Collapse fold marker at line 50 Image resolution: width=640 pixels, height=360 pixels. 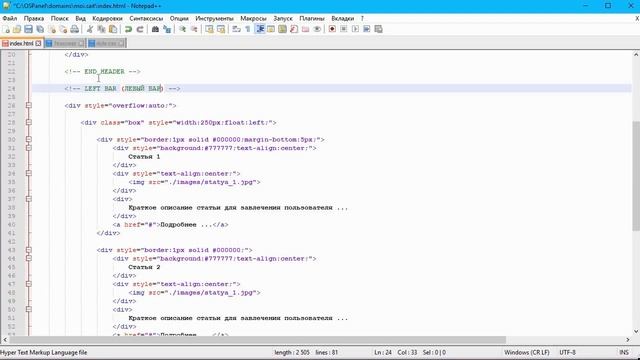click(x=29, y=310)
